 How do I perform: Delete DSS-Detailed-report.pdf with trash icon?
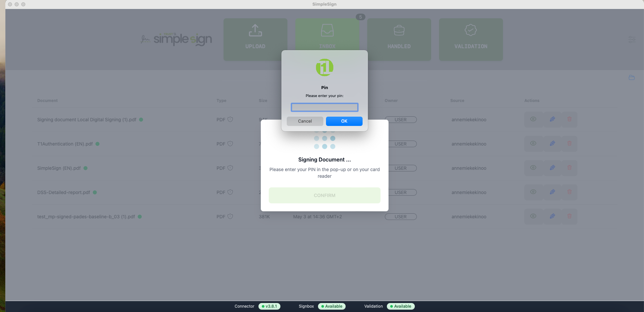tap(569, 192)
